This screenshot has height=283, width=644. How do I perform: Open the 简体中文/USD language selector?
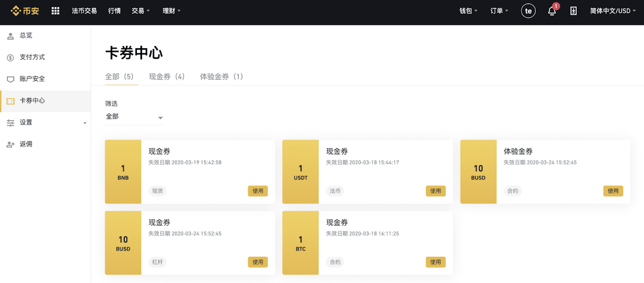[613, 11]
